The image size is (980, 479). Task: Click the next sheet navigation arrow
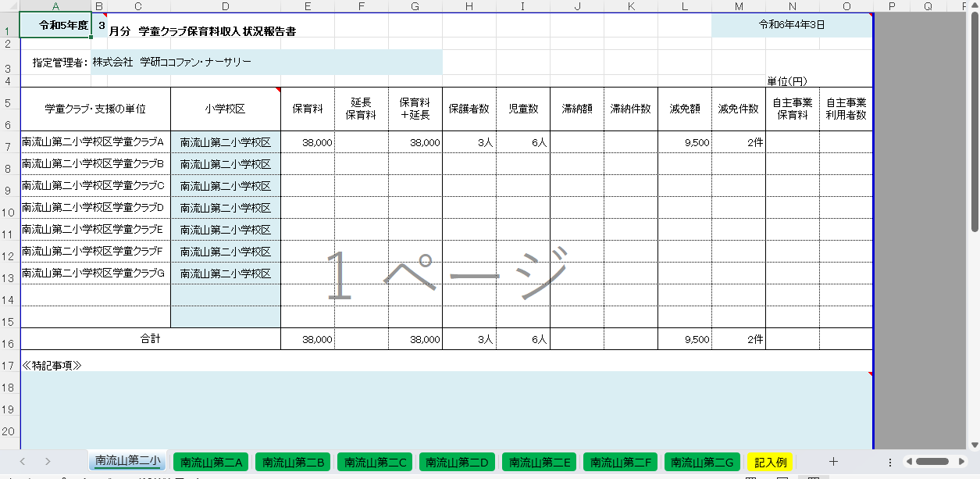tap(48, 462)
